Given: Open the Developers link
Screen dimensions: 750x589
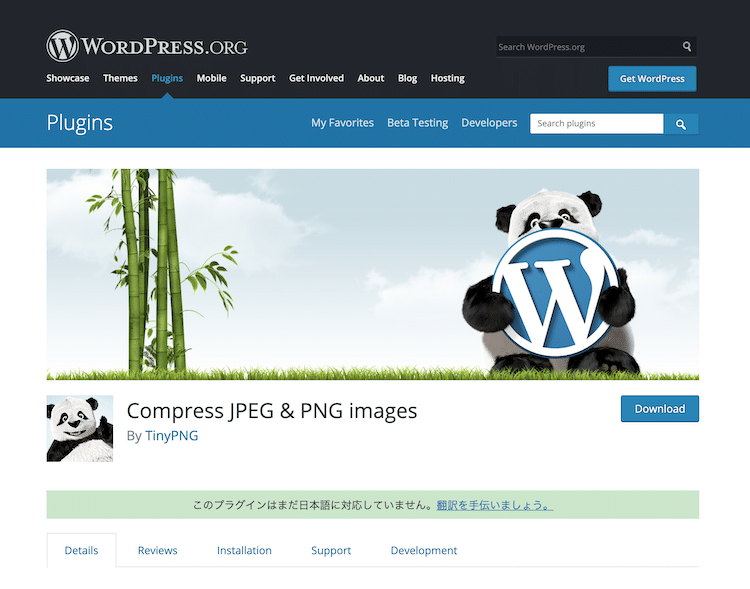Looking at the screenshot, I should pyautogui.click(x=489, y=123).
